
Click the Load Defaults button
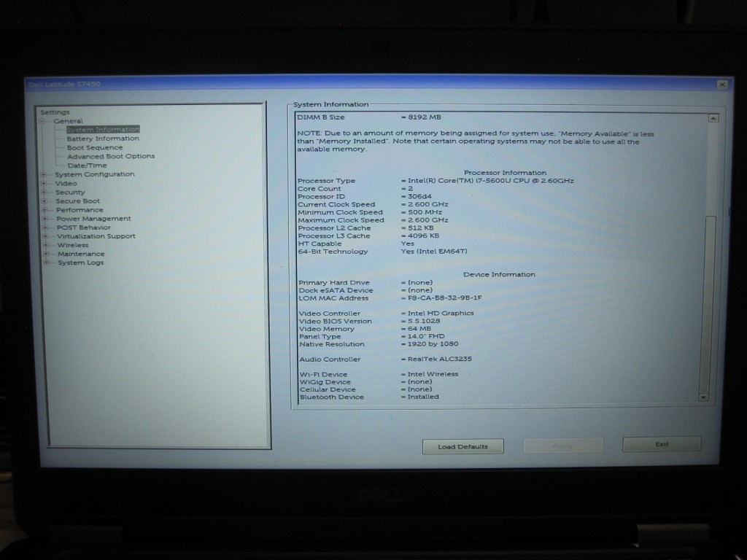(463, 447)
